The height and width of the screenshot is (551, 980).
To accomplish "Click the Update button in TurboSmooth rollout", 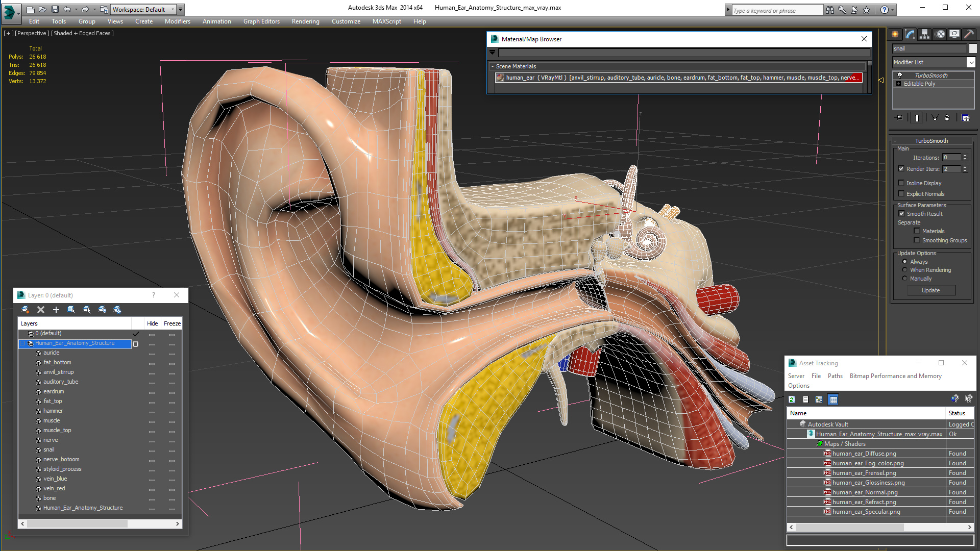I will 930,290.
